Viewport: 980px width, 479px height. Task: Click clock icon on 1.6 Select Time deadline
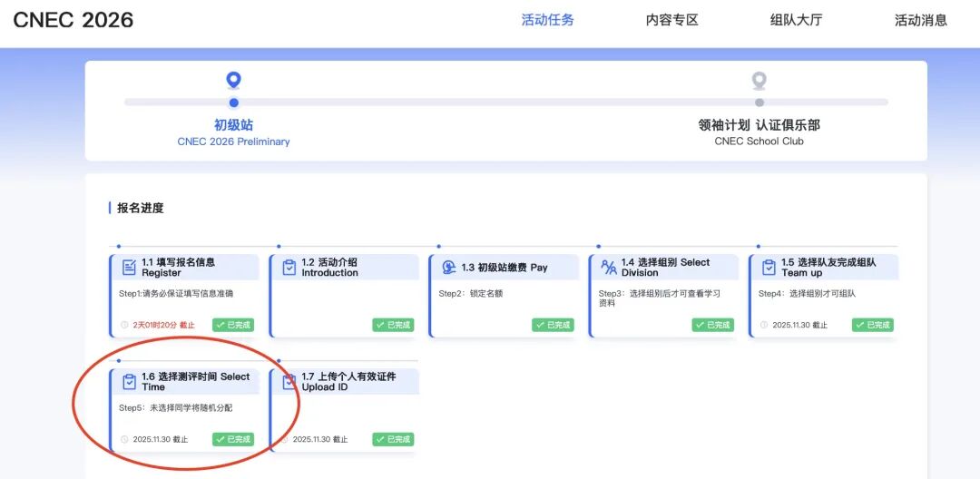pyautogui.click(x=124, y=439)
